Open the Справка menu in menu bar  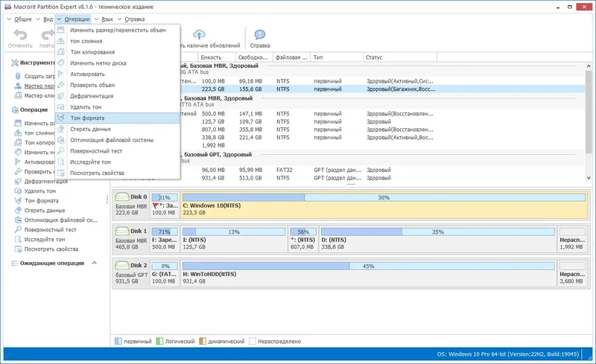pyautogui.click(x=134, y=19)
